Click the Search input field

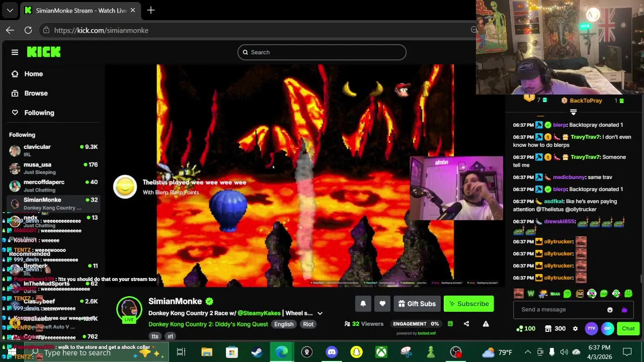322,52
